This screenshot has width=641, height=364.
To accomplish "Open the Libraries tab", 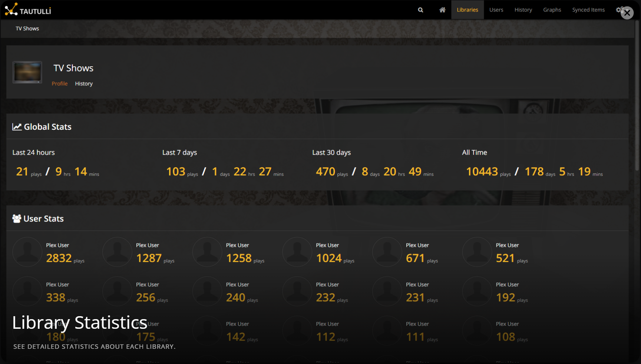I will click(467, 10).
